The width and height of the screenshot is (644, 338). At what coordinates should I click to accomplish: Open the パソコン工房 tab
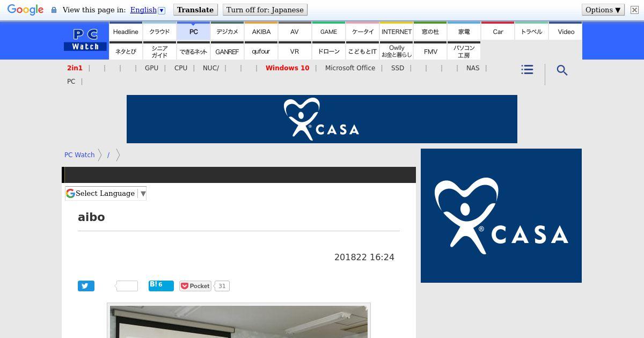464,51
